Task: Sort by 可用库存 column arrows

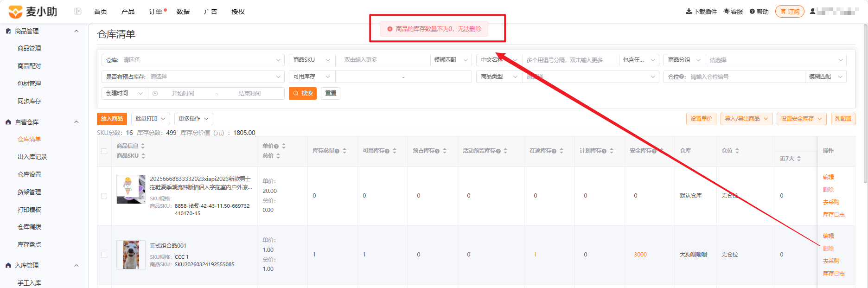Action: tap(395, 151)
